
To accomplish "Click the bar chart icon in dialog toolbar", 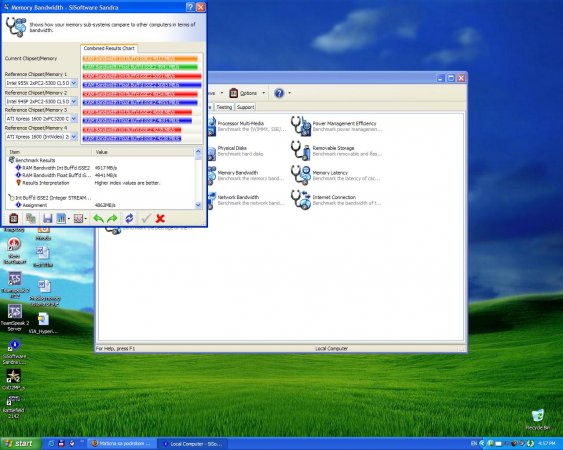I will [61, 218].
